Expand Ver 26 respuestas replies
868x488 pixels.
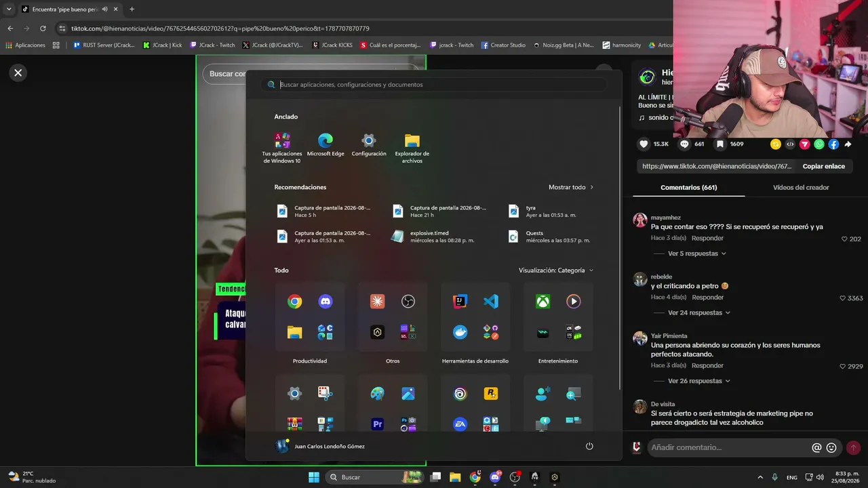pyautogui.click(x=699, y=381)
